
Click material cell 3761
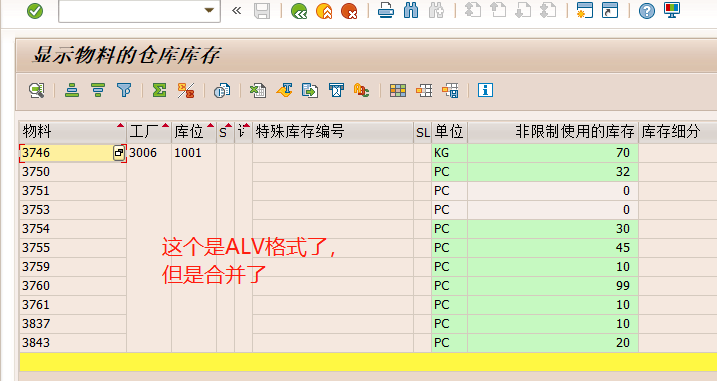73,305
